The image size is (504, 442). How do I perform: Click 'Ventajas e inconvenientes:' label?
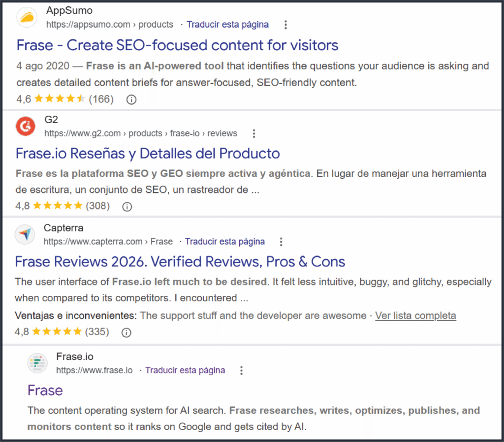coord(76,316)
